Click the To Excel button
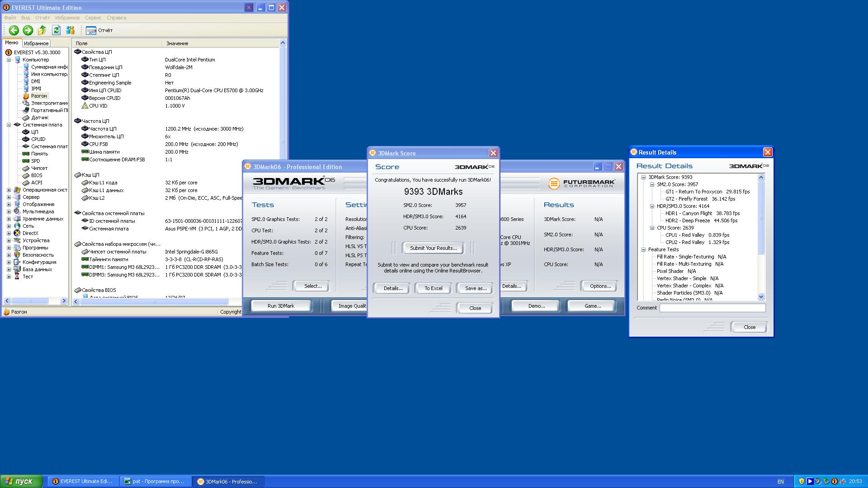 point(433,288)
